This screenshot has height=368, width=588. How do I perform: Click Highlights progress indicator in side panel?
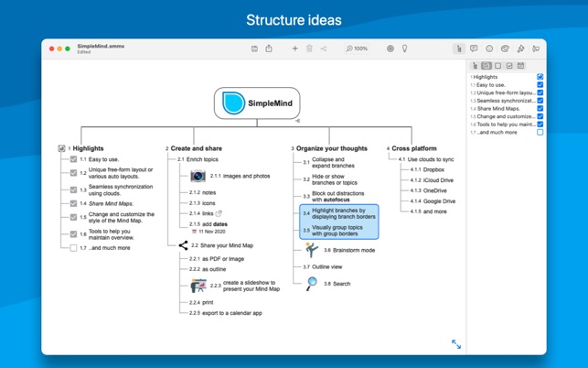click(540, 77)
